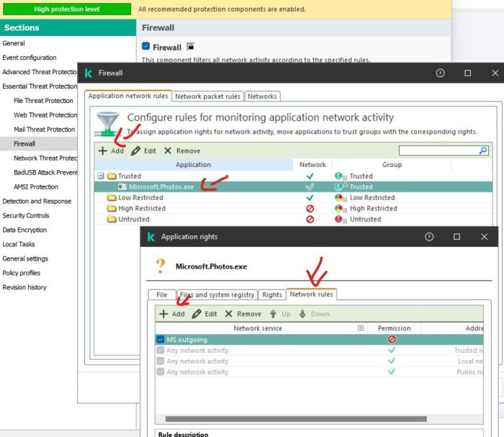Toggle checkbox of Trusted networks activity rule
Viewport: 504px width, 437px height.
pyautogui.click(x=161, y=350)
